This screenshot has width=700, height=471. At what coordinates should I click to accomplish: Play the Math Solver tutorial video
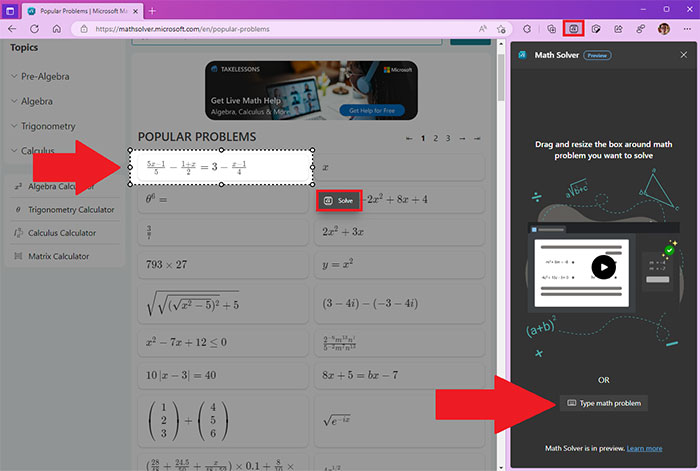(604, 267)
